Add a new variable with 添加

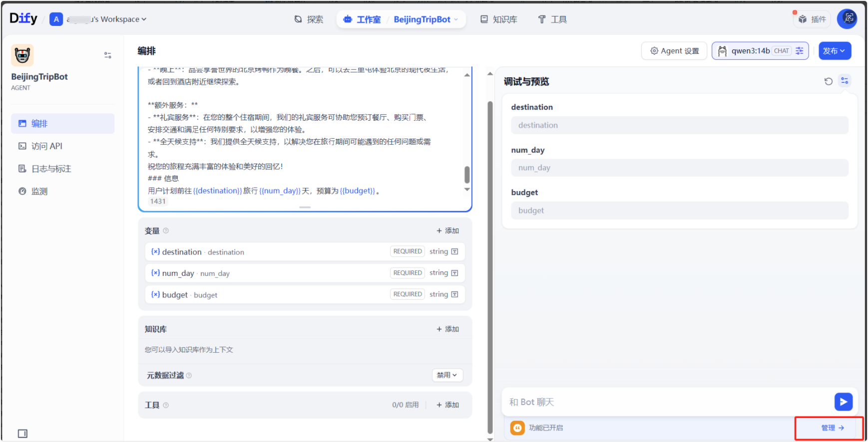click(447, 231)
